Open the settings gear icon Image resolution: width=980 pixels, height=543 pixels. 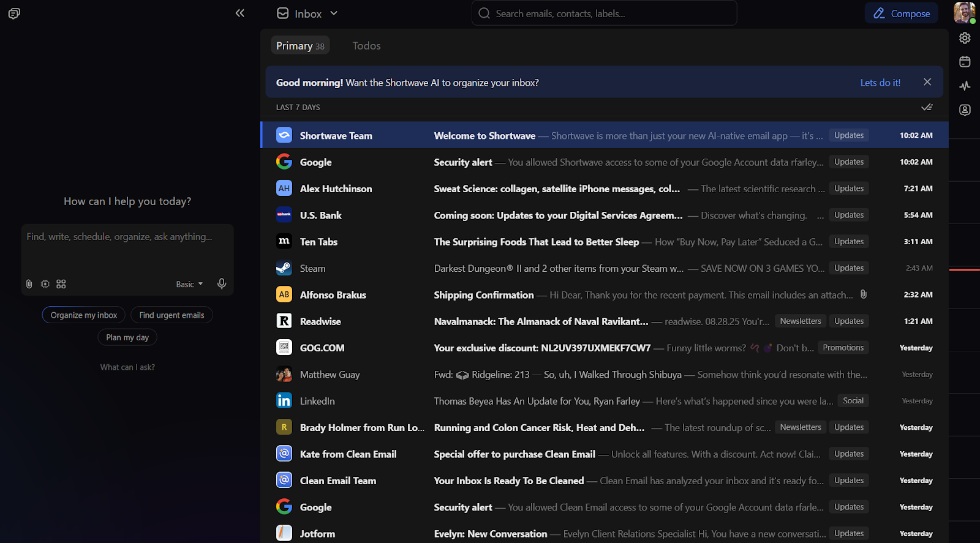(965, 38)
